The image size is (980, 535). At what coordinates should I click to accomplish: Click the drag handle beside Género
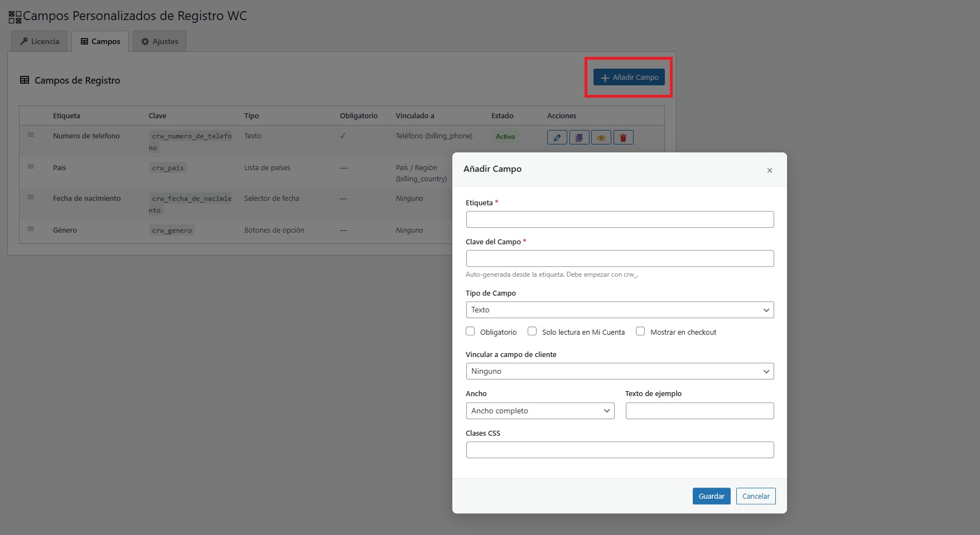(31, 229)
